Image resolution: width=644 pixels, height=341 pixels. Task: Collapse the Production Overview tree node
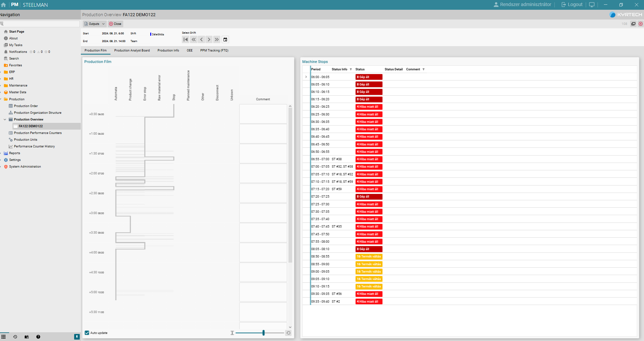click(5, 120)
